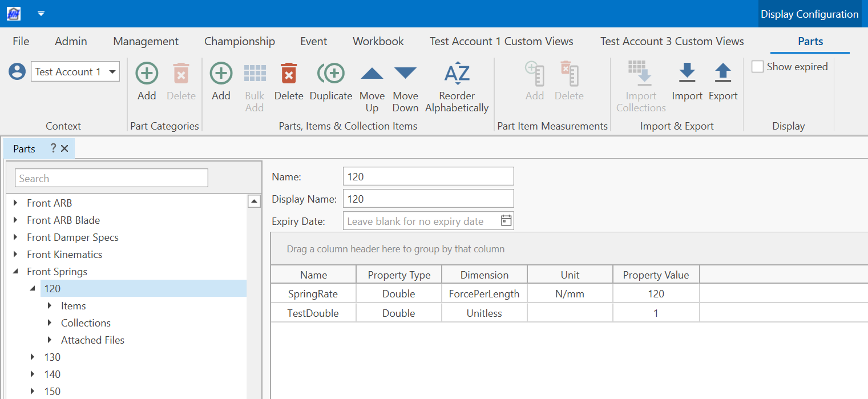Open calendar picker for Expiry Date
Viewport: 868px width, 399px height.
point(506,221)
